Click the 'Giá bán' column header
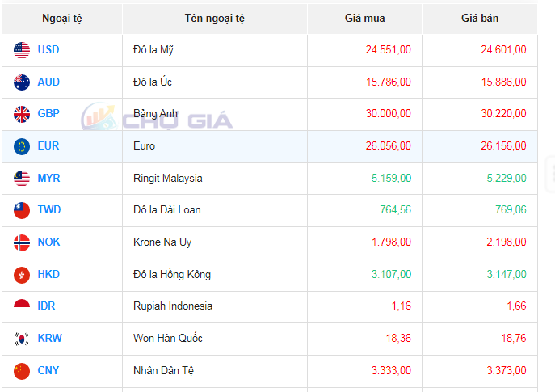Image resolution: width=555 pixels, height=392 pixels. click(x=480, y=19)
